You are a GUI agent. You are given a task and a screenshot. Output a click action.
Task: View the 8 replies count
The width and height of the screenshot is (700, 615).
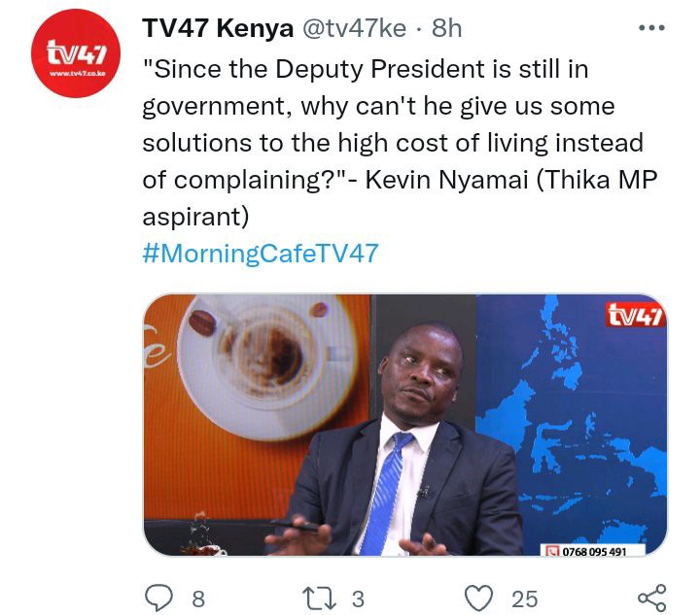pos(198,598)
